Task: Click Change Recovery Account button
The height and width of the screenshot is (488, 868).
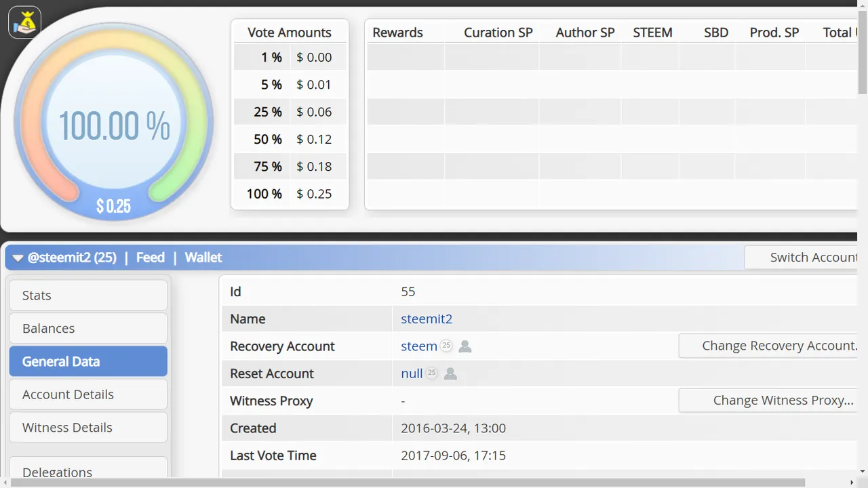Action: [x=768, y=346]
